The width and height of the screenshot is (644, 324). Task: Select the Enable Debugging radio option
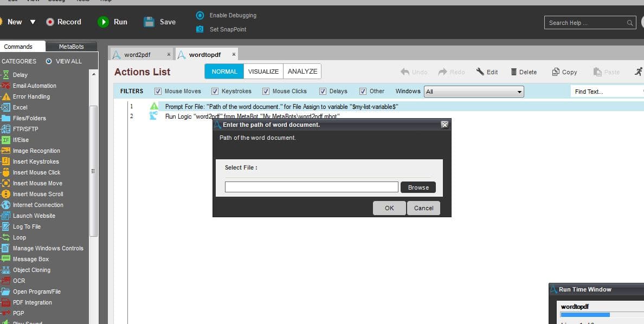(x=200, y=15)
